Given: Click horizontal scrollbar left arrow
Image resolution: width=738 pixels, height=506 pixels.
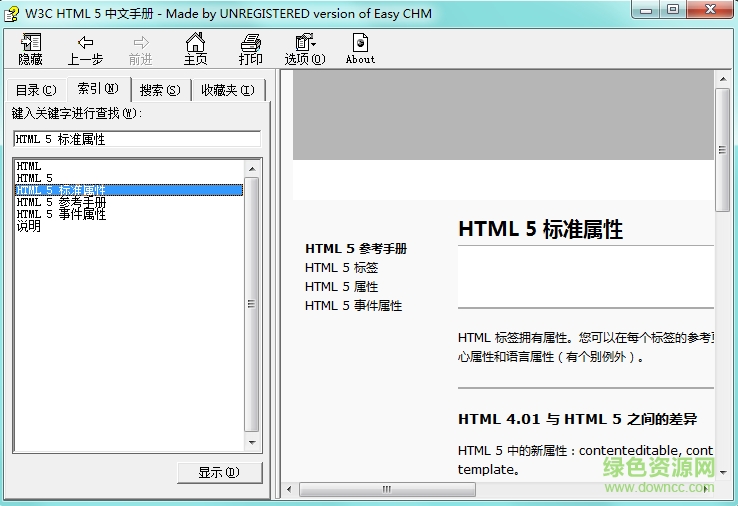Looking at the screenshot, I should coord(289,490).
